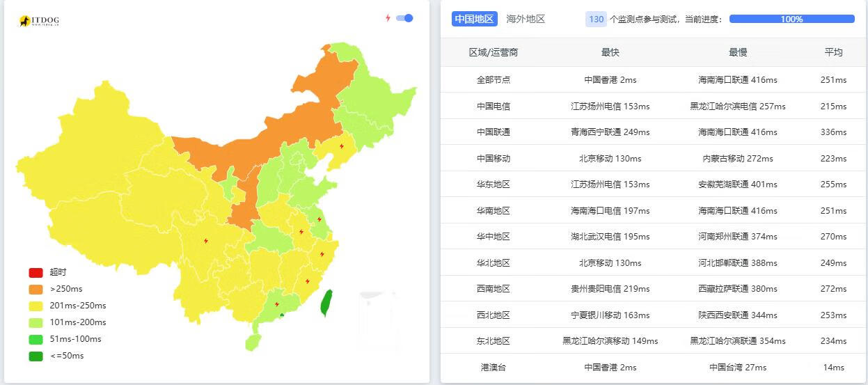Click the lightning marker on Sichuan province
Image resolution: width=868 pixels, height=385 pixels.
pyautogui.click(x=205, y=241)
